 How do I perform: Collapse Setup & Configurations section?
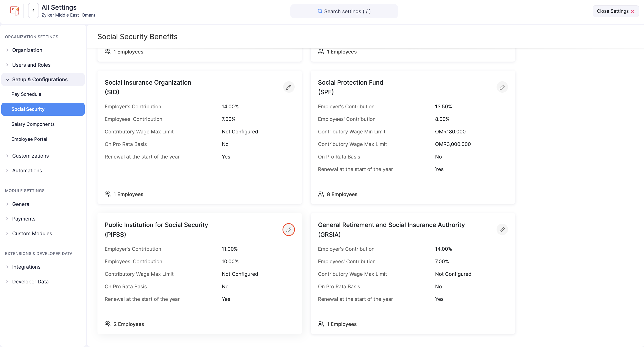[x=40, y=79]
